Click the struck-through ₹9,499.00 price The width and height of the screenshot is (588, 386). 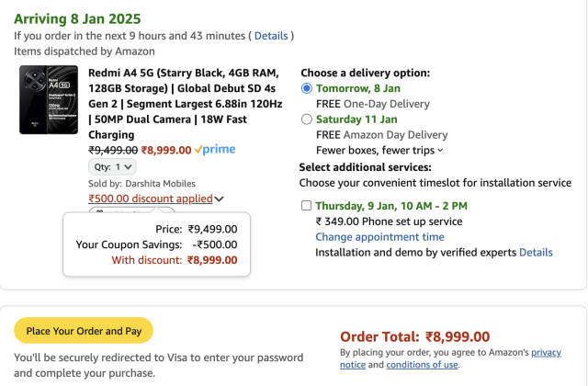pos(113,149)
